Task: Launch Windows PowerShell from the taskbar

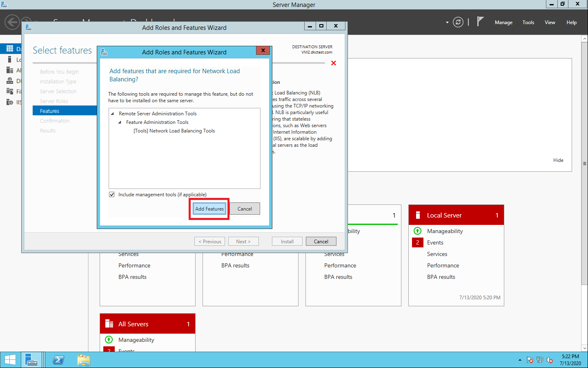Action: [x=58, y=360]
